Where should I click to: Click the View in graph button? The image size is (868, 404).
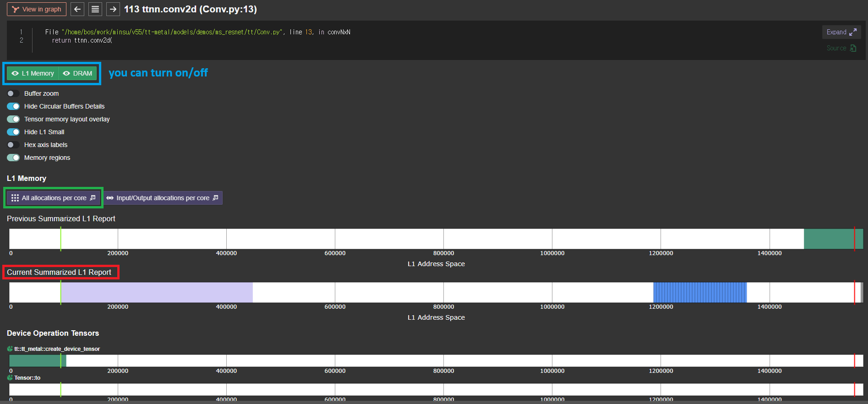[37, 9]
